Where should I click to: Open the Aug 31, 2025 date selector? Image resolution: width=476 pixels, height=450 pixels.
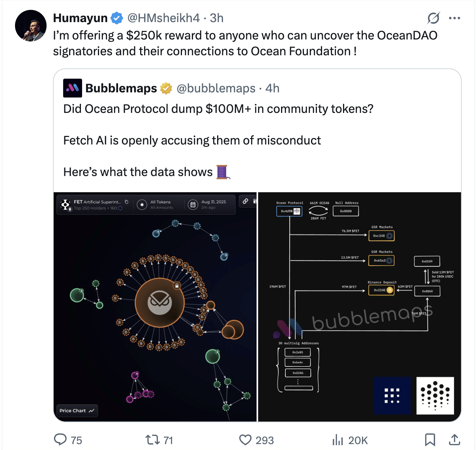point(208,204)
